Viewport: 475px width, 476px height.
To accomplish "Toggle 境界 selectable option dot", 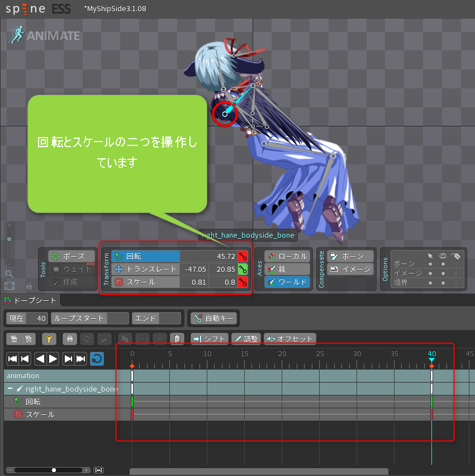I will 430,283.
